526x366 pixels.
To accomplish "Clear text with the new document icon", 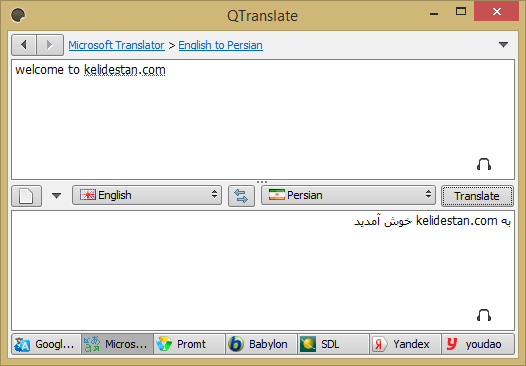I will [x=27, y=196].
